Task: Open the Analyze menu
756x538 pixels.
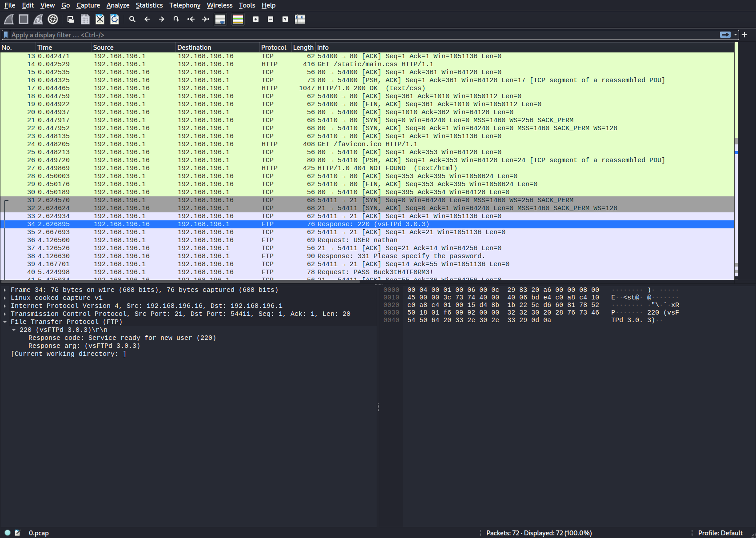Action: click(x=118, y=5)
